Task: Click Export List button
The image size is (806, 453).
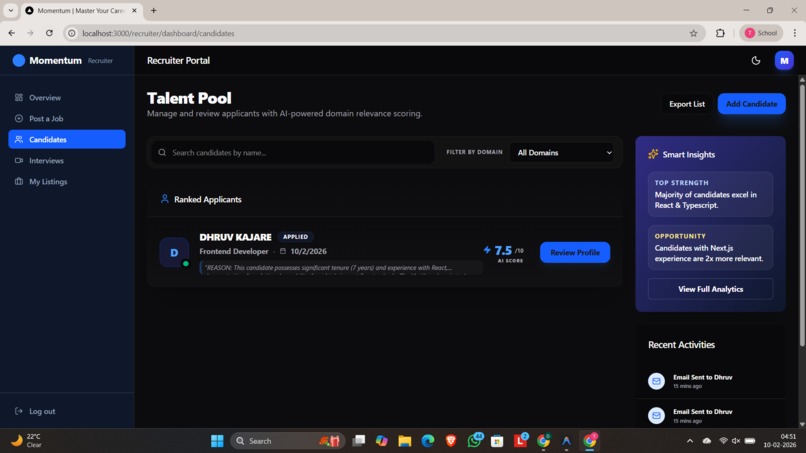Action: (x=687, y=104)
